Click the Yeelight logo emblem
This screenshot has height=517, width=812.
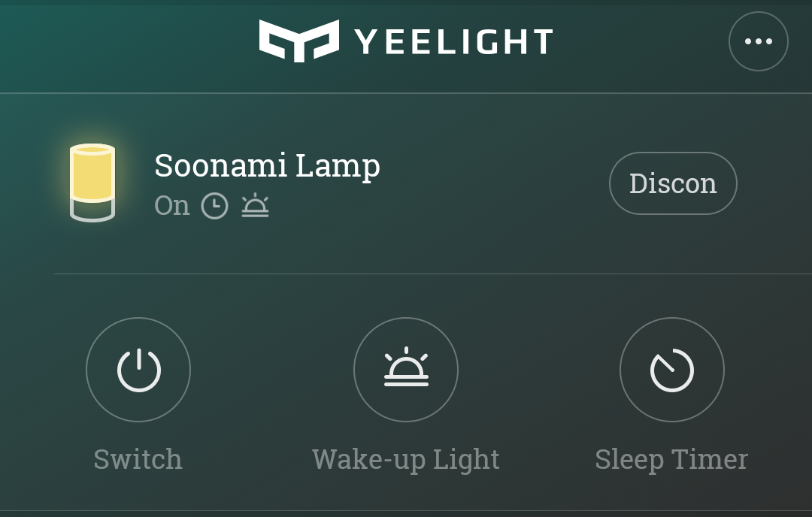pos(298,41)
